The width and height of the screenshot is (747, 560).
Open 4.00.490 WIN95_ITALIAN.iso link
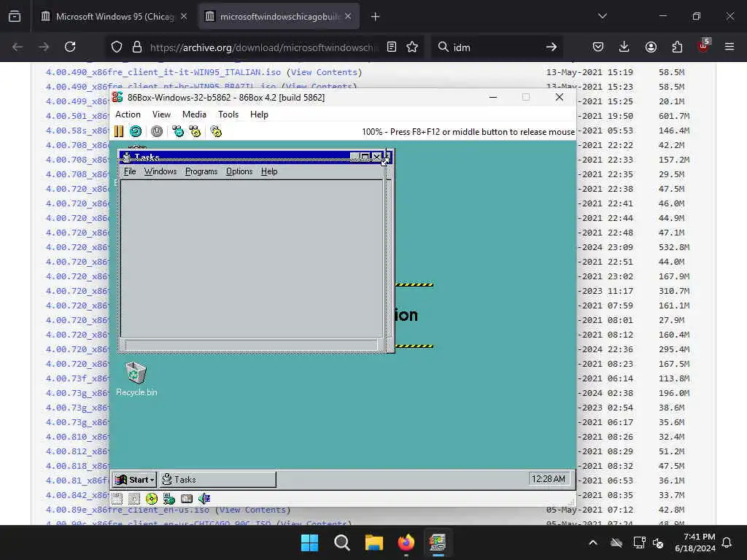pyautogui.click(x=163, y=72)
